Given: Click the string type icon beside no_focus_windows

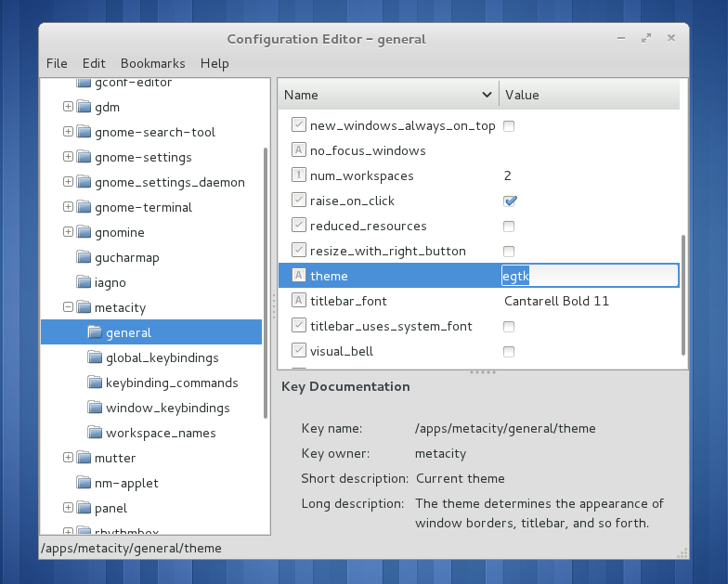Looking at the screenshot, I should (299, 150).
